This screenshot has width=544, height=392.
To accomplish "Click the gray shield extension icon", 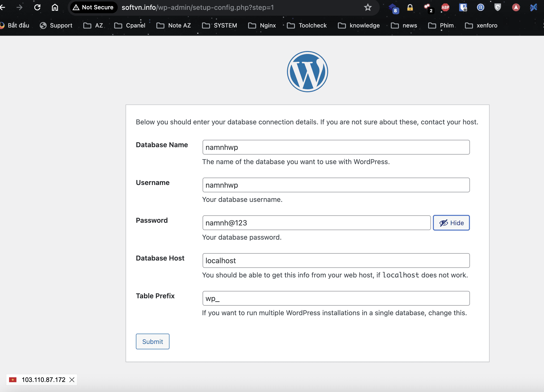I will pyautogui.click(x=497, y=7).
